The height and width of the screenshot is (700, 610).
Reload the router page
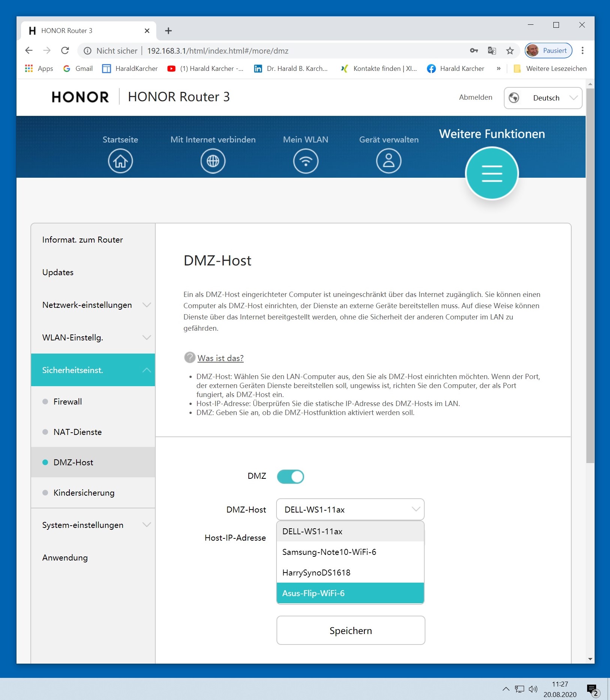coord(65,51)
